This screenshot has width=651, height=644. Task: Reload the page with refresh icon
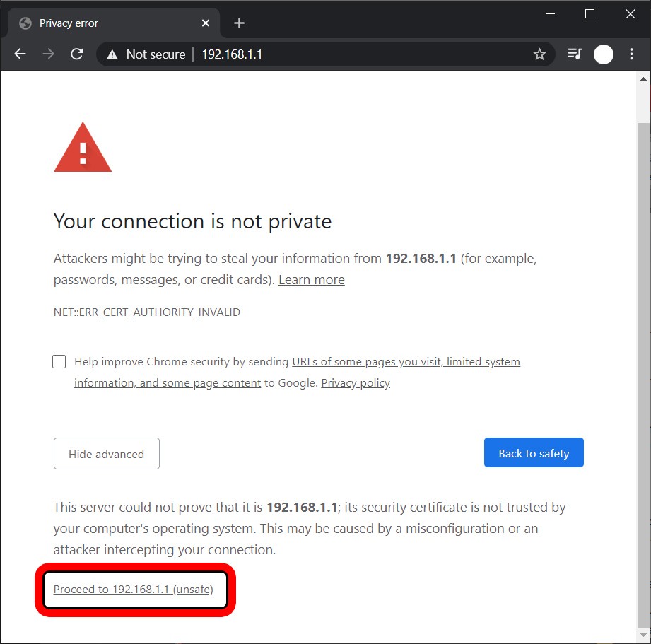(x=77, y=54)
